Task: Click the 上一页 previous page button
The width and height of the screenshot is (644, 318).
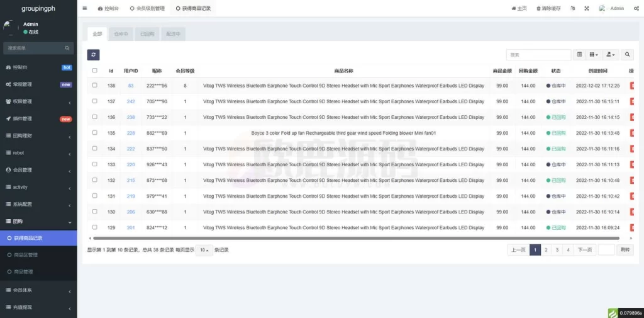Action: (518, 250)
